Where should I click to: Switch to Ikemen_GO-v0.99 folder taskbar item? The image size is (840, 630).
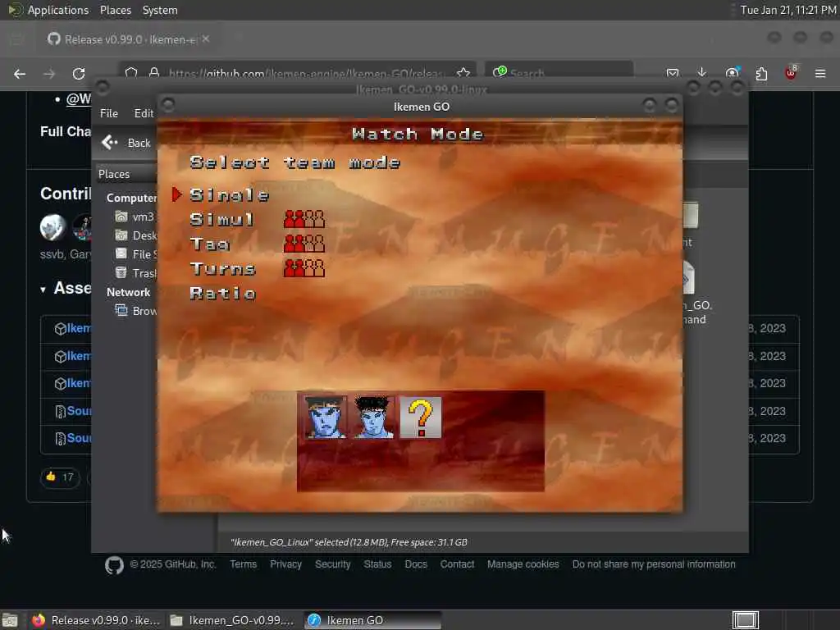click(x=232, y=620)
